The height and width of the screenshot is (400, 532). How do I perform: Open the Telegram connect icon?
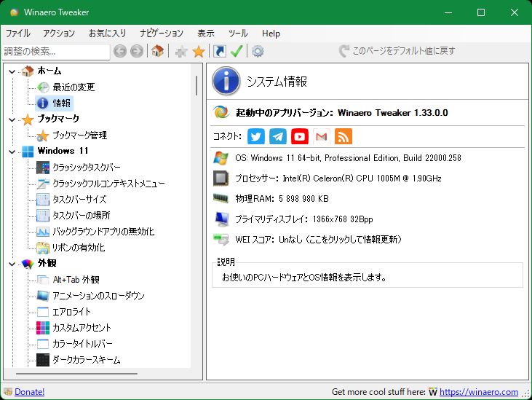pos(278,136)
